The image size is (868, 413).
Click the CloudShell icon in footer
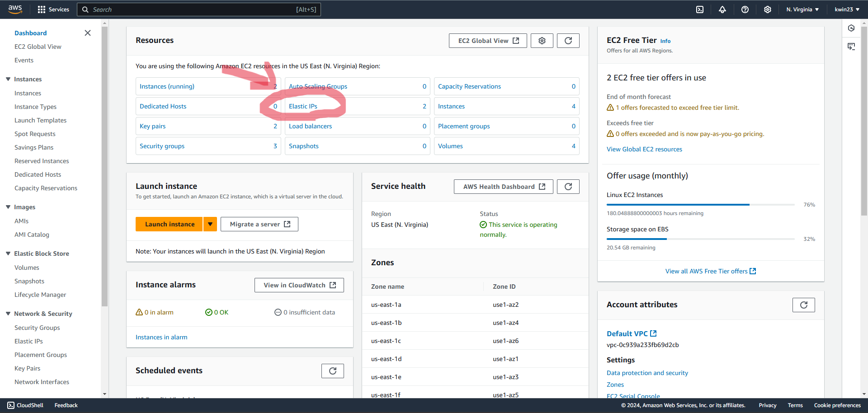coord(11,405)
